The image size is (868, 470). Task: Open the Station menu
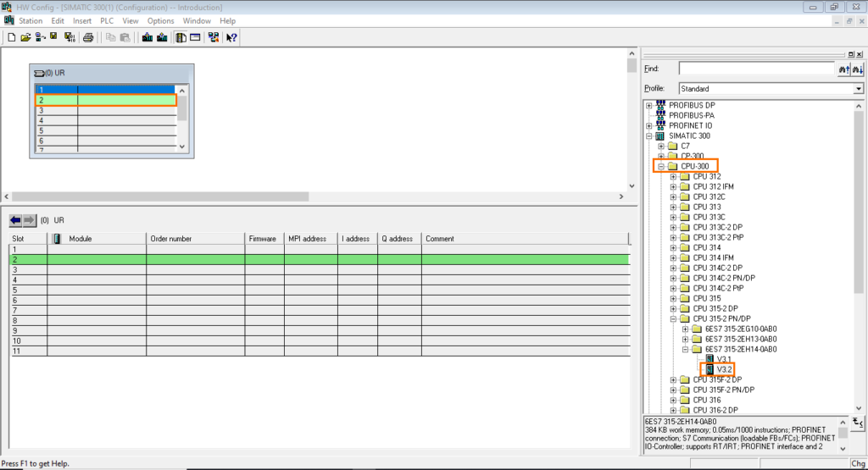[31, 21]
